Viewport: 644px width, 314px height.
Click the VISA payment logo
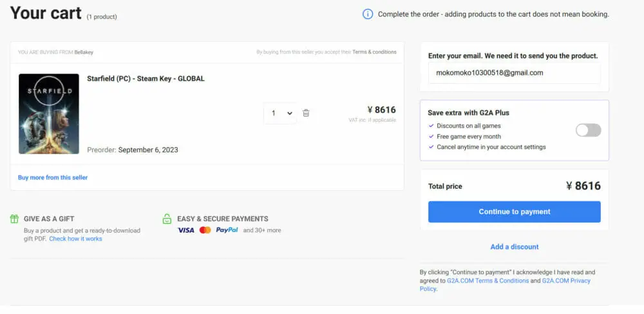pyautogui.click(x=185, y=230)
